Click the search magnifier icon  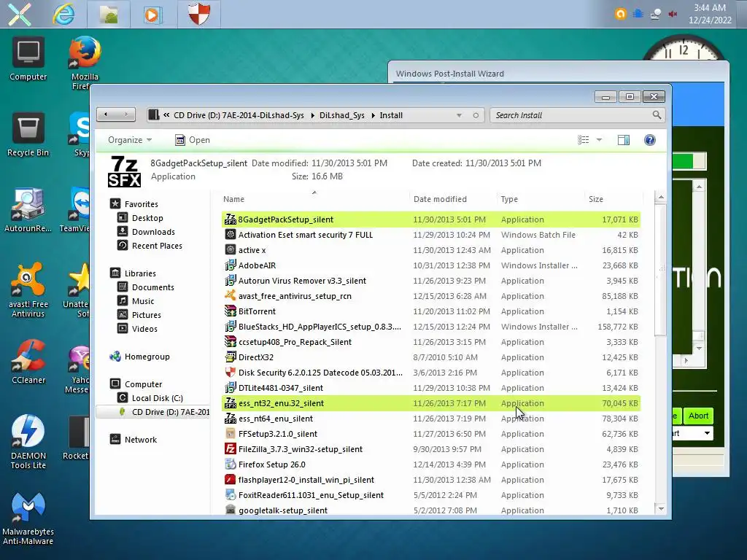pos(657,114)
